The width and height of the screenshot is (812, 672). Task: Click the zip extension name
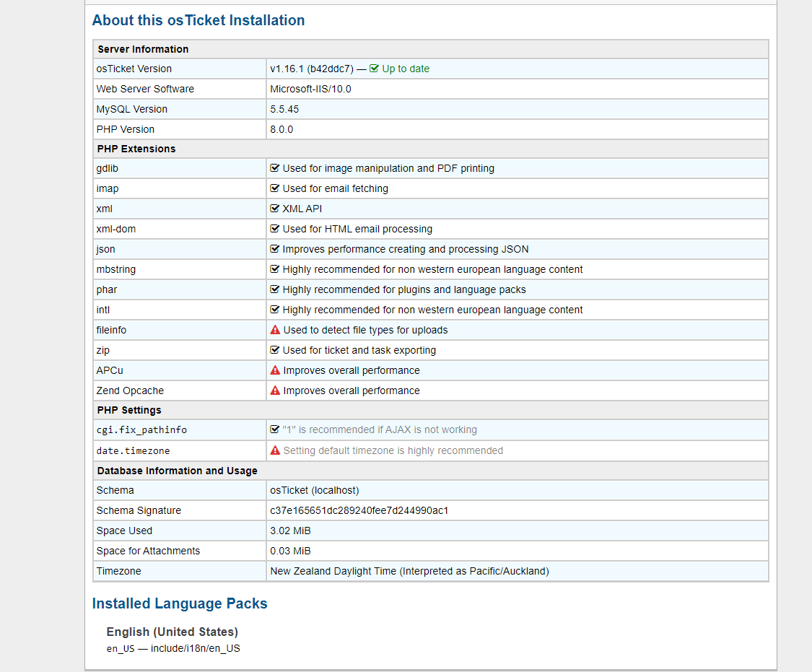(x=103, y=350)
